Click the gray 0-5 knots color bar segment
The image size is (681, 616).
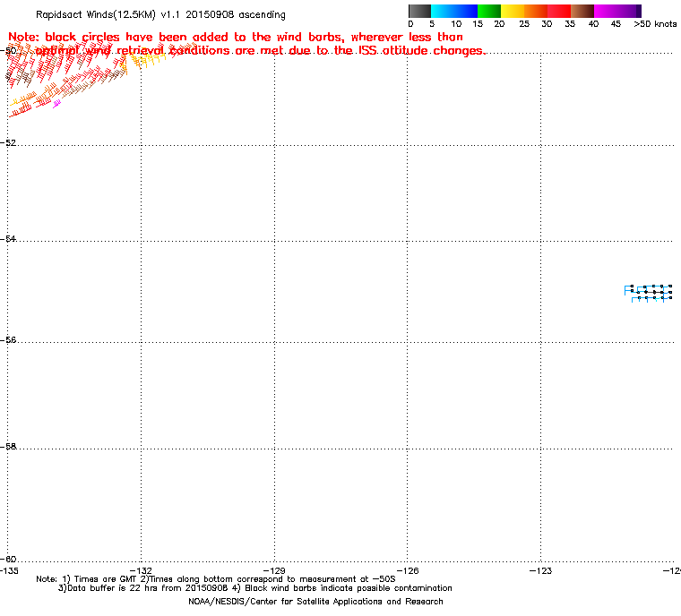(419, 11)
